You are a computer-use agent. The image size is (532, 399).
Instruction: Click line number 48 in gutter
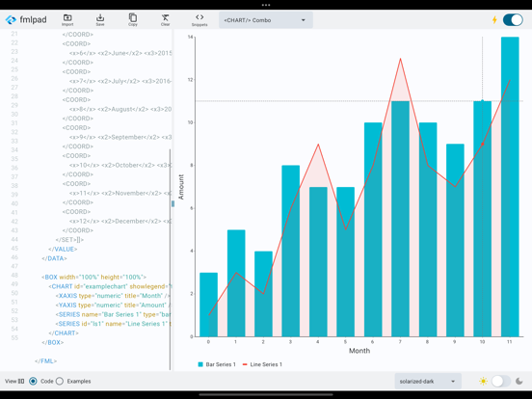pyautogui.click(x=14, y=276)
